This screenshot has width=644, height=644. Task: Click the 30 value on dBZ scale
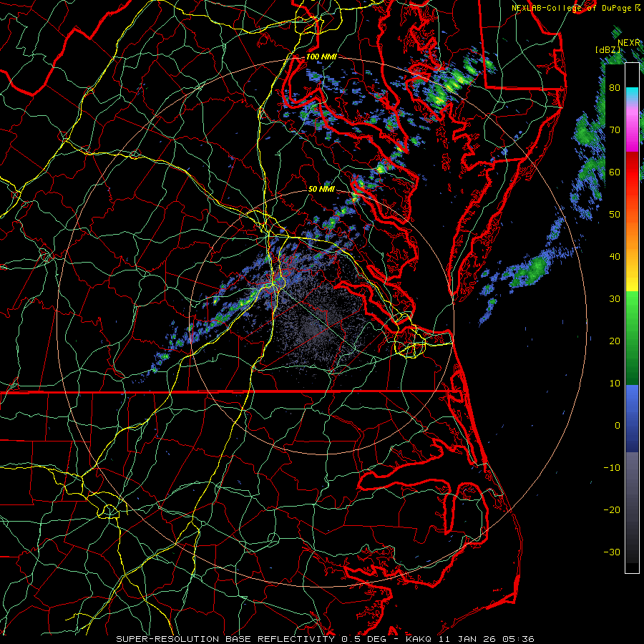[615, 299]
